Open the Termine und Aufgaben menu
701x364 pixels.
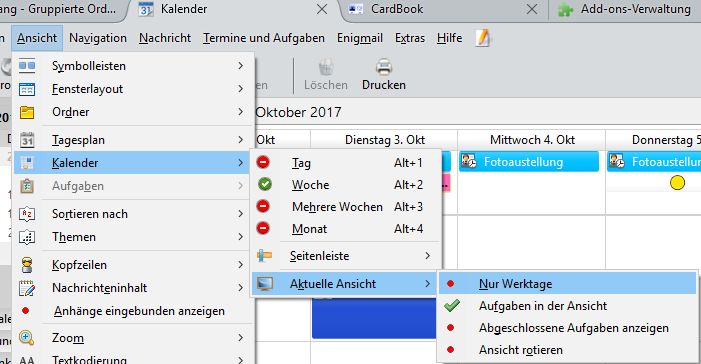pos(264,38)
